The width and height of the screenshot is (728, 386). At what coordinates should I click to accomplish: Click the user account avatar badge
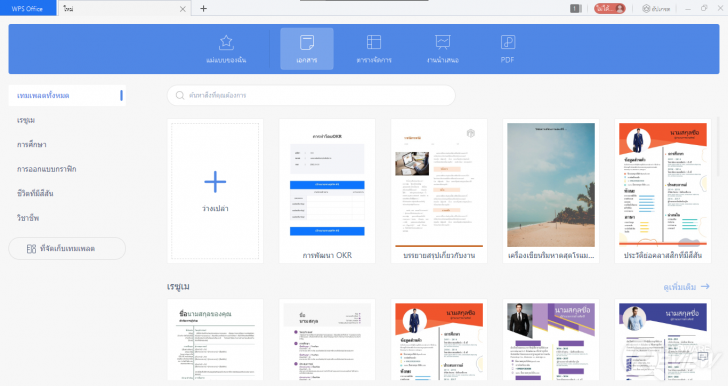point(610,8)
